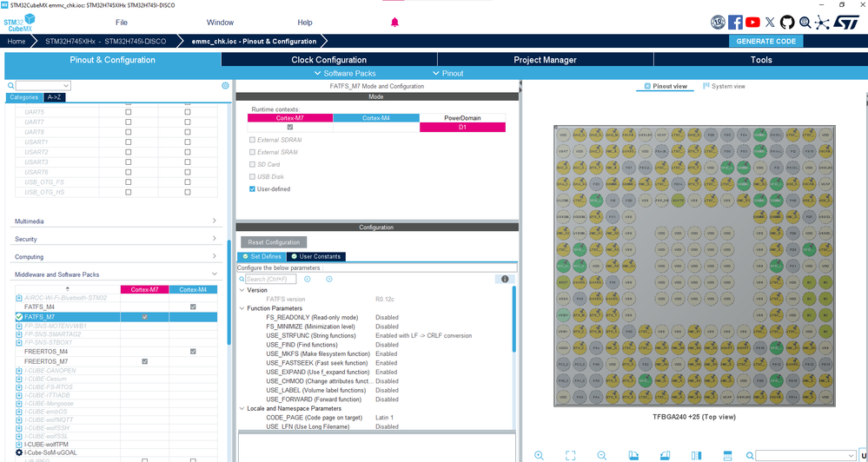This screenshot has height=462, width=868.
Task: Click the magnifier-globe search icon in header
Action: coord(805,22)
